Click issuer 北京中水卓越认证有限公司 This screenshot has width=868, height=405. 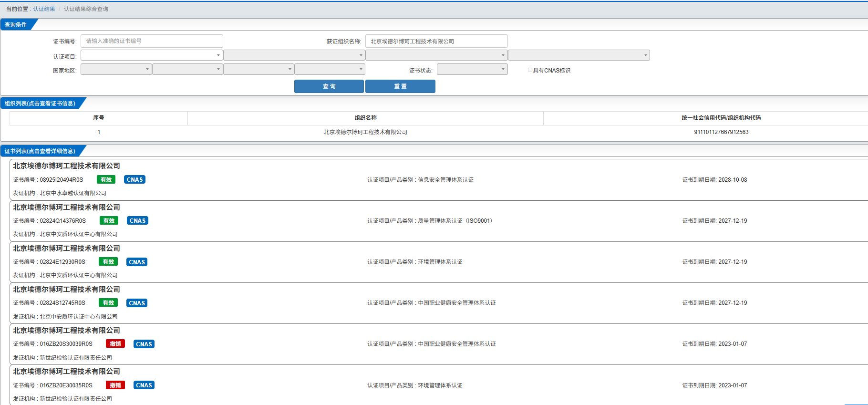click(73, 193)
